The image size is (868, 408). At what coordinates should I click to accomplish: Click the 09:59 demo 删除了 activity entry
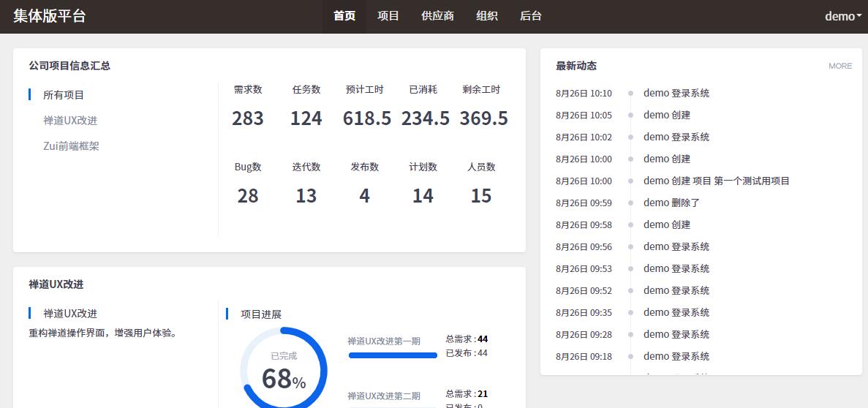click(x=671, y=203)
